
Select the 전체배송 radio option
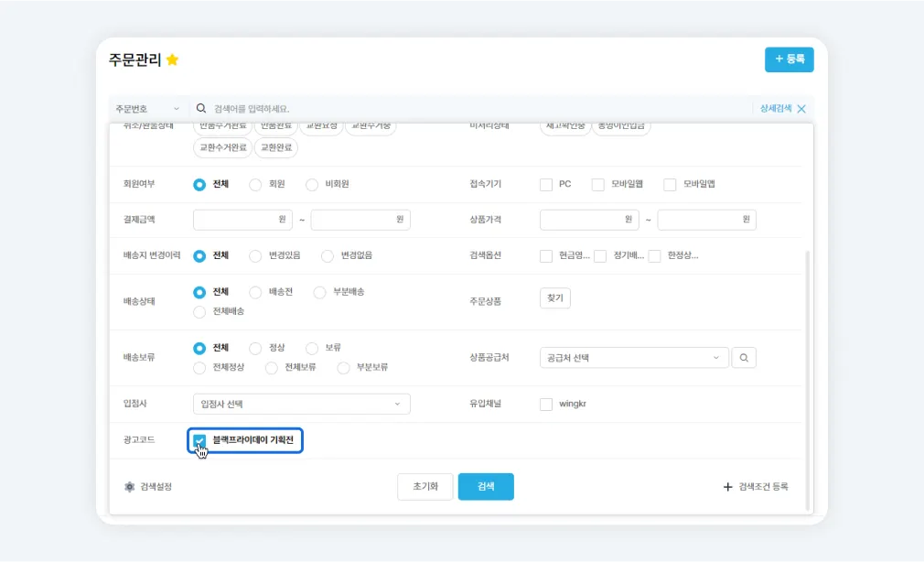199,311
